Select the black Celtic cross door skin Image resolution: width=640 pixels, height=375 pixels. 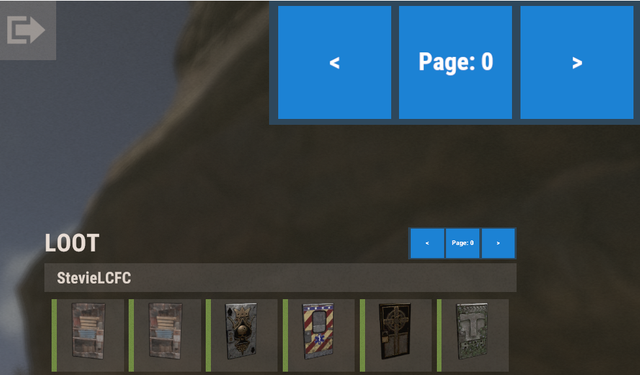tap(396, 335)
